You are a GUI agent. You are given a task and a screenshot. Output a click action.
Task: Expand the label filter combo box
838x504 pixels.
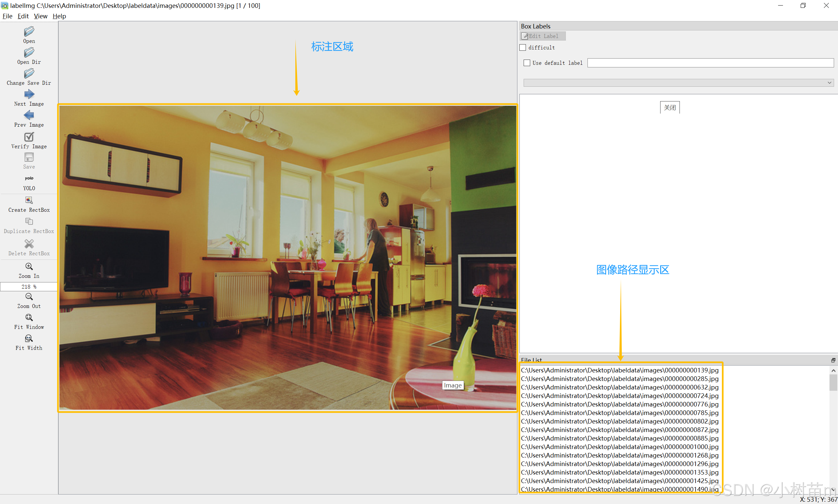click(x=829, y=83)
